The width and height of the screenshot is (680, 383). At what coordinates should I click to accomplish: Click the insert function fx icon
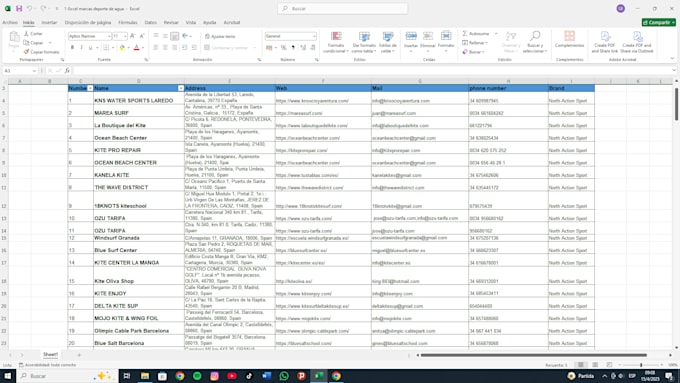[x=67, y=70]
